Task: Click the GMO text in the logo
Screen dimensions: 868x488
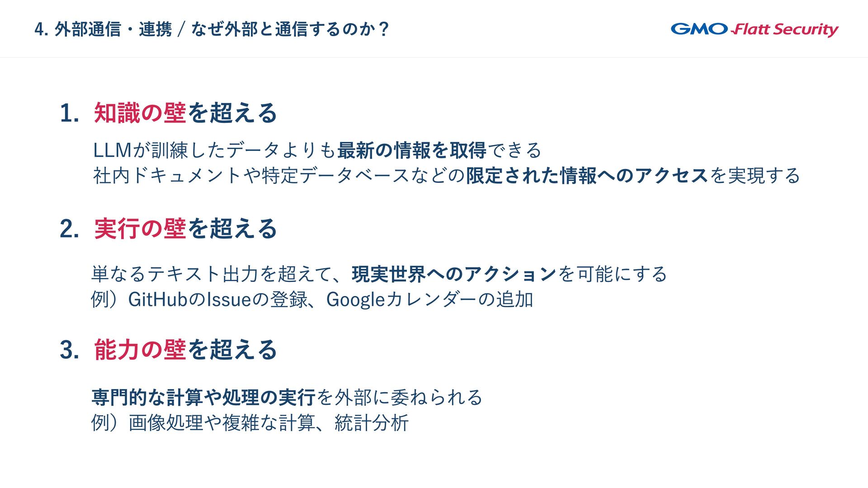Action: click(699, 29)
